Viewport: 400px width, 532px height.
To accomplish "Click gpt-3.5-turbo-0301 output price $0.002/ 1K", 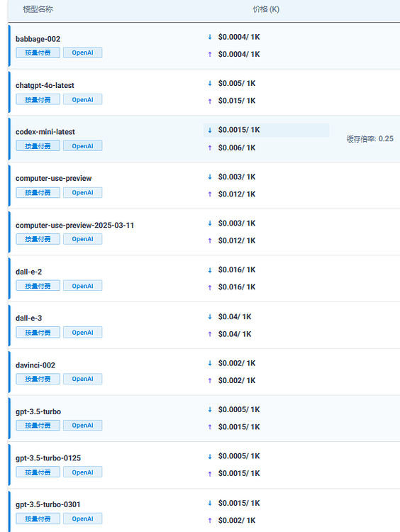I will [x=237, y=521].
